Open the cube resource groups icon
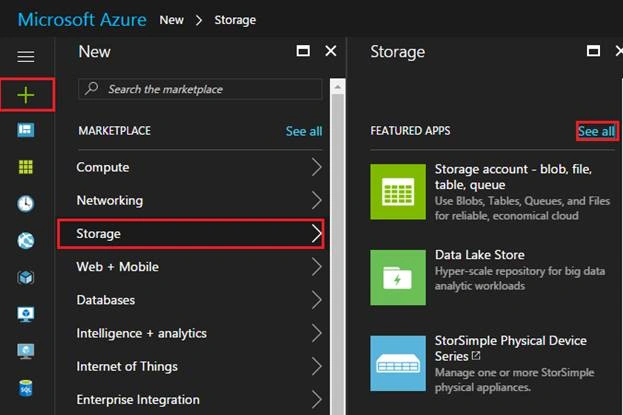Image resolution: width=623 pixels, height=415 pixels. pyautogui.click(x=26, y=277)
